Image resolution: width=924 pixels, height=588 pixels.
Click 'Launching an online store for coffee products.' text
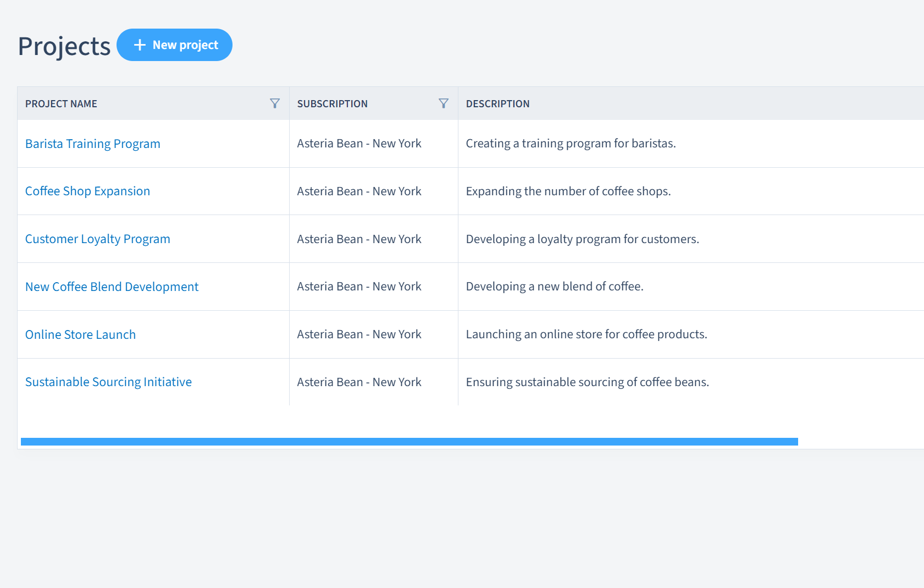click(x=587, y=334)
